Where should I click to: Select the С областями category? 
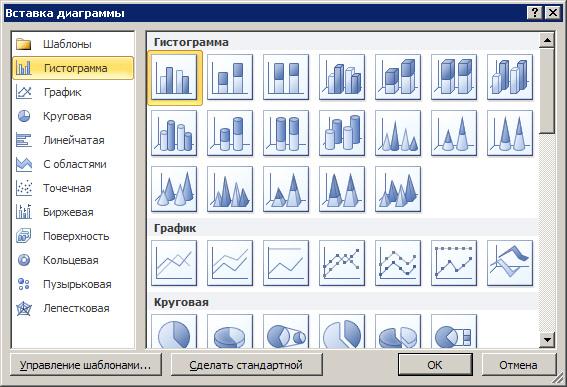point(73,164)
